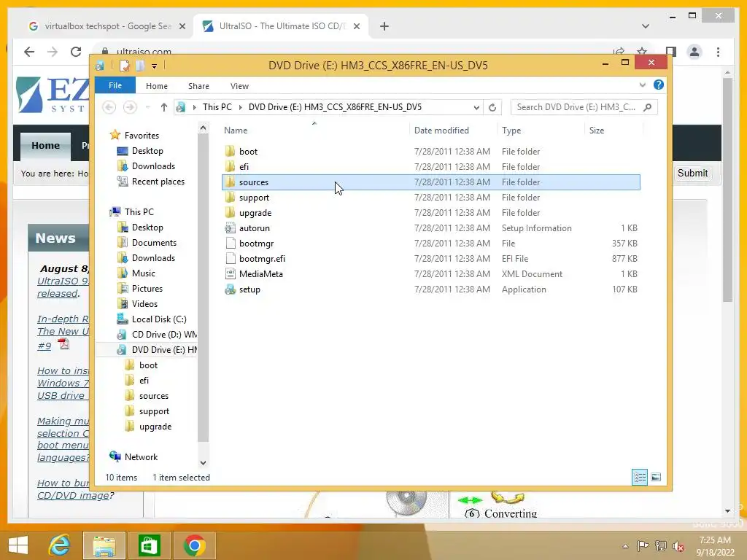The height and width of the screenshot is (560, 747).
Task: Open sources subfolder in navigation tree
Action: click(x=146, y=396)
